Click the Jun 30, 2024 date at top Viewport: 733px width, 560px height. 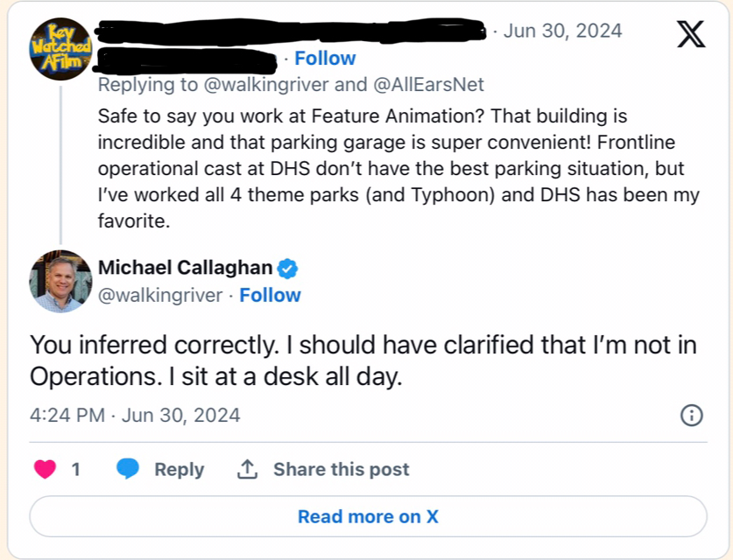[x=562, y=31]
